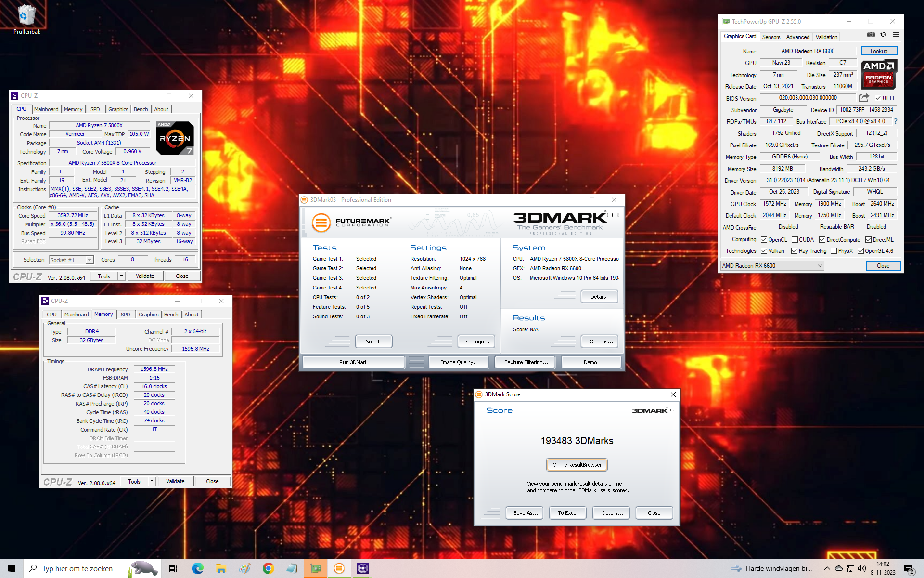Click Run 3DMark button

(x=353, y=362)
